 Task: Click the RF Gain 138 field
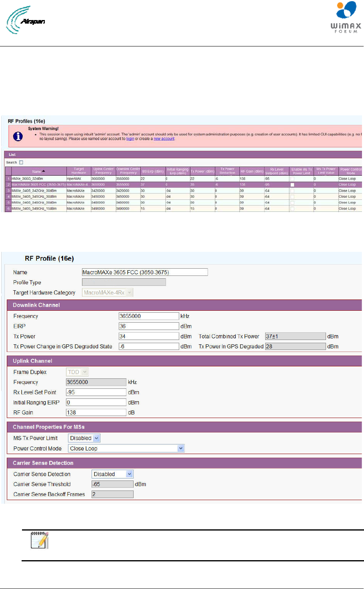click(x=96, y=412)
